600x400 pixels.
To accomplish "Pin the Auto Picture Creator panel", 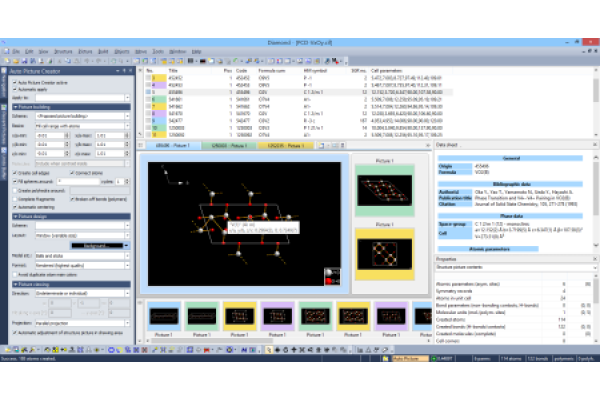I will click(x=124, y=71).
